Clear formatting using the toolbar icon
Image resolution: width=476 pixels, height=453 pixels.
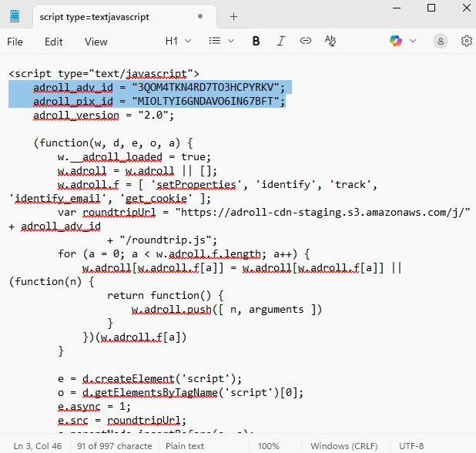330,41
